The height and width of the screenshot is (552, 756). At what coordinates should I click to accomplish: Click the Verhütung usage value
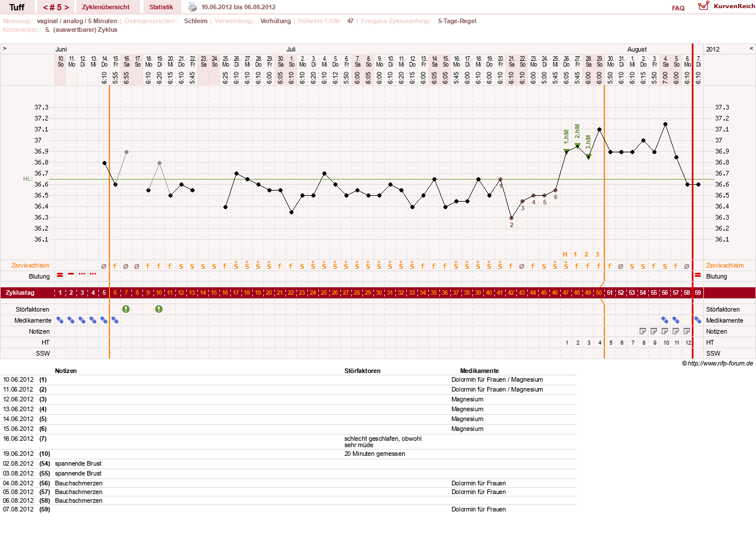(276, 21)
